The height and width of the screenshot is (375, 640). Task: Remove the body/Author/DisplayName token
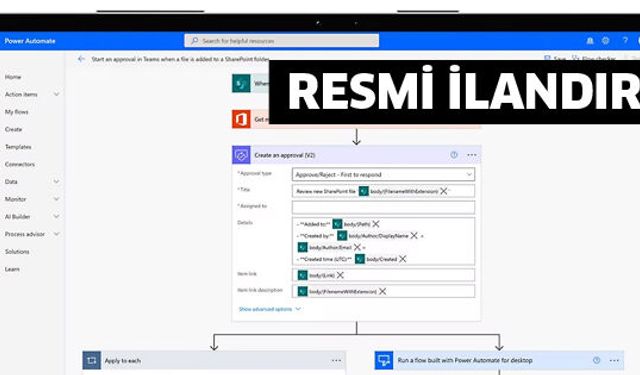click(414, 235)
